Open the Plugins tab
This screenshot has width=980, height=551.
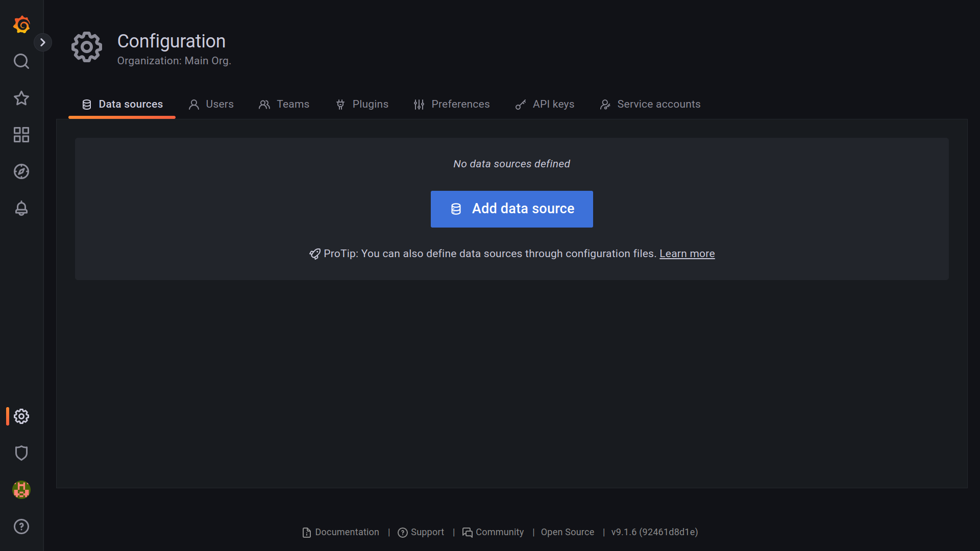(x=362, y=104)
